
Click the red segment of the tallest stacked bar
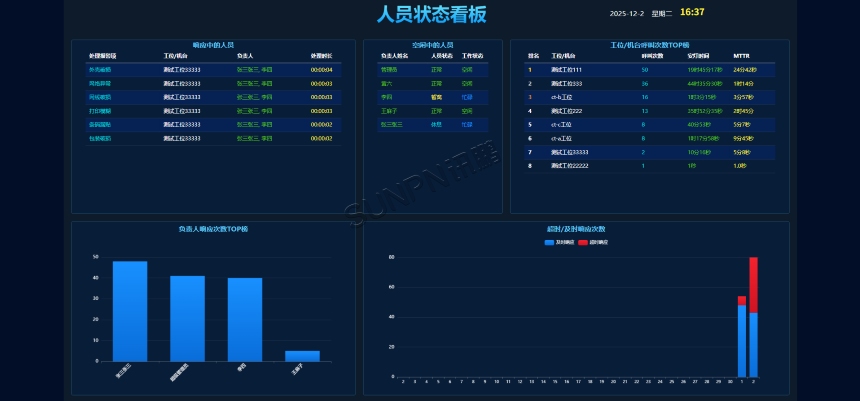pos(753,285)
